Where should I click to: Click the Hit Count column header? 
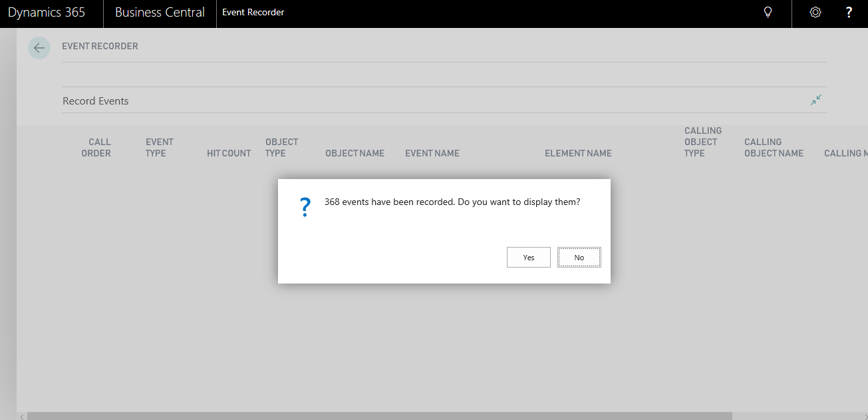tap(228, 153)
